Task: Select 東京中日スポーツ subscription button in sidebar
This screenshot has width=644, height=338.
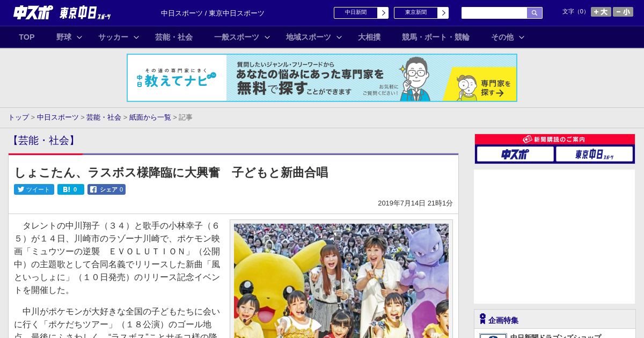Action: 594,154
